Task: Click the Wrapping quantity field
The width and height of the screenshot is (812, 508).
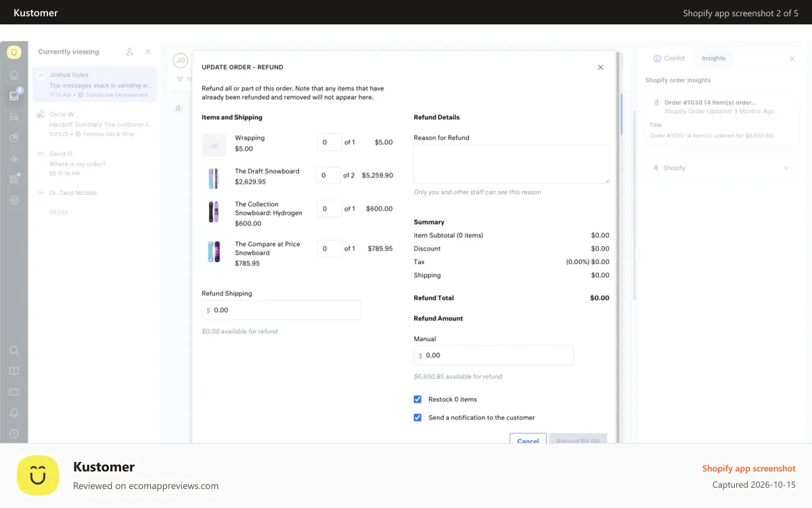Action: tap(330, 142)
